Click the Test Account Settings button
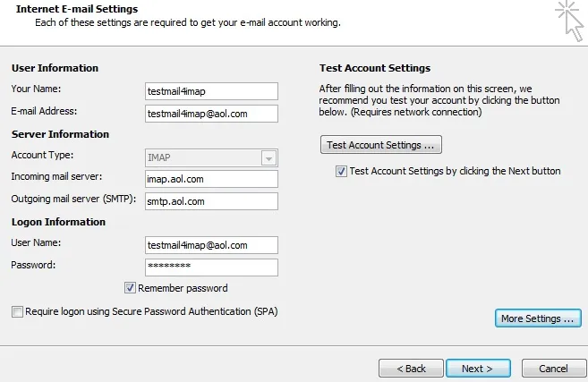 381,145
